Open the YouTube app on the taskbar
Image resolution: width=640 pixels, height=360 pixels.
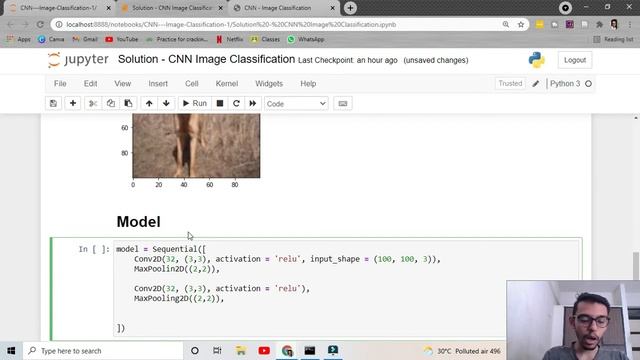click(x=264, y=351)
